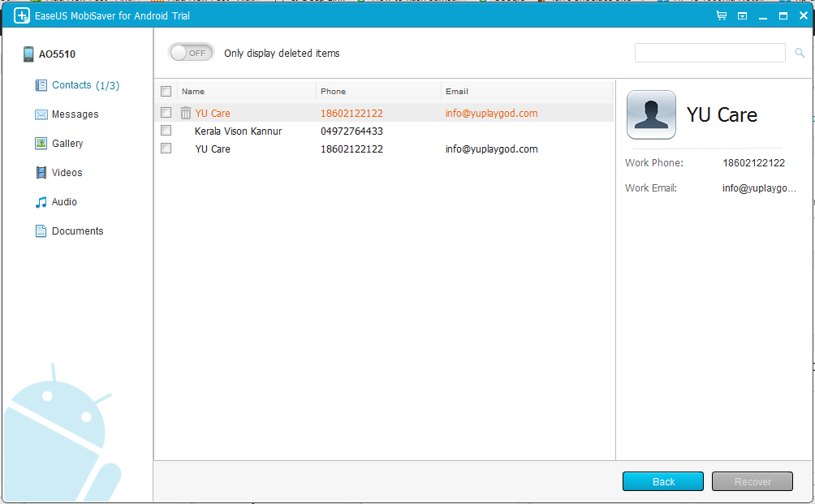Check the select-all checkbox in header
The height and width of the screenshot is (504, 815).
[166, 92]
